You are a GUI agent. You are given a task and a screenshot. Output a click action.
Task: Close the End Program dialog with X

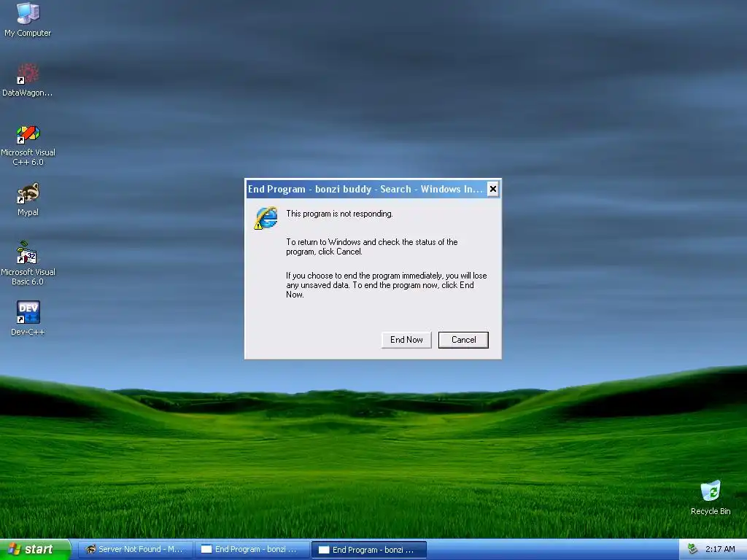pyautogui.click(x=493, y=189)
